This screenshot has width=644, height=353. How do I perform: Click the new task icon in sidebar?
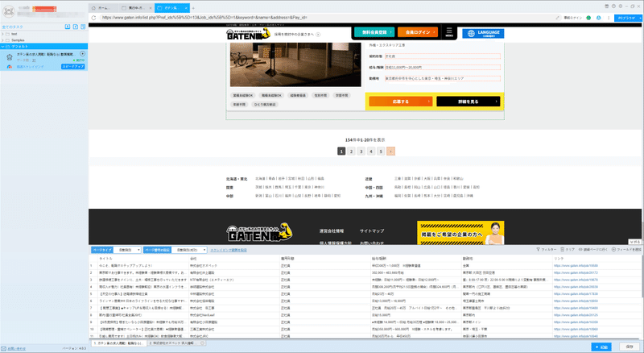click(x=75, y=27)
